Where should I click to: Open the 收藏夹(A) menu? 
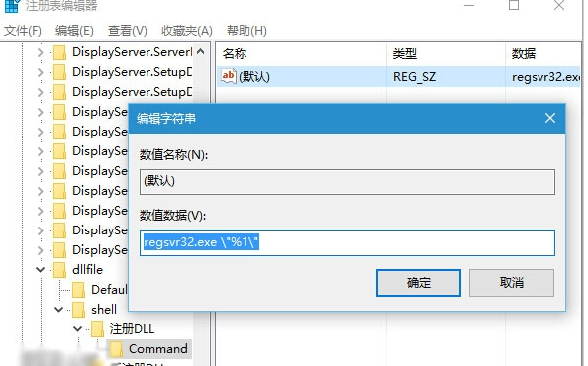click(187, 31)
